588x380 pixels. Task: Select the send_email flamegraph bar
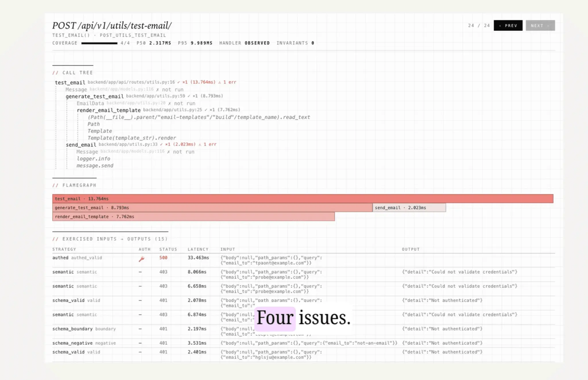tap(409, 208)
